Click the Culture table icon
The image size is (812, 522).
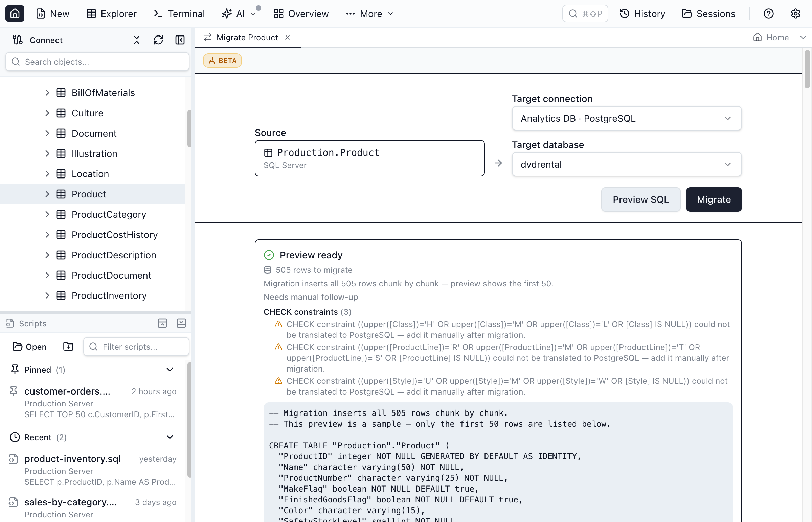click(61, 113)
